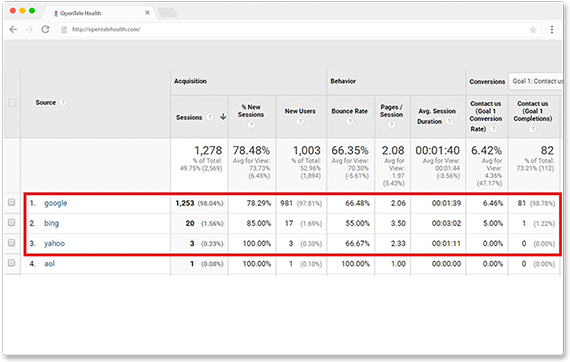Click google sessions value 1,253
Screen dimensions: 570x362
coord(185,203)
